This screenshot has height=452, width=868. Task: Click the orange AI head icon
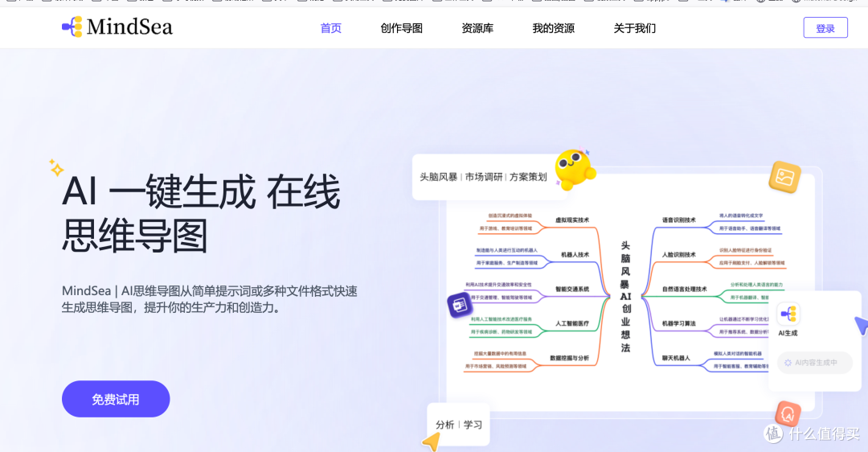tap(788, 414)
